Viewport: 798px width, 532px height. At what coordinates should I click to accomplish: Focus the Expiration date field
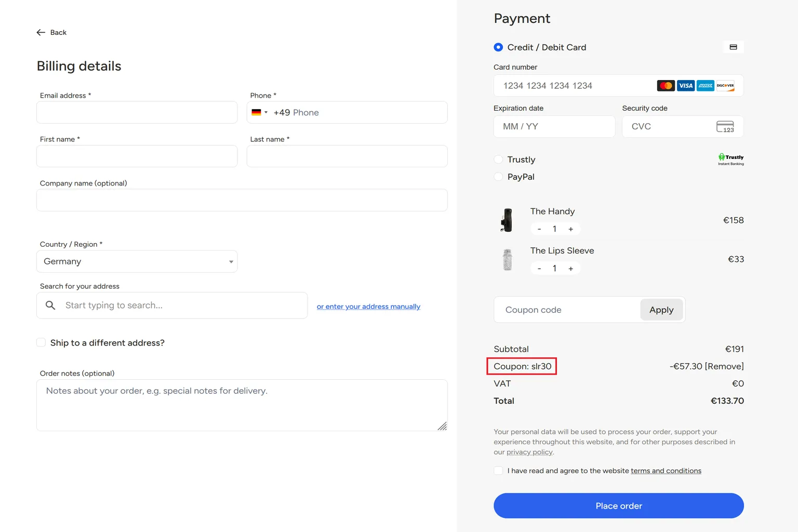(554, 127)
